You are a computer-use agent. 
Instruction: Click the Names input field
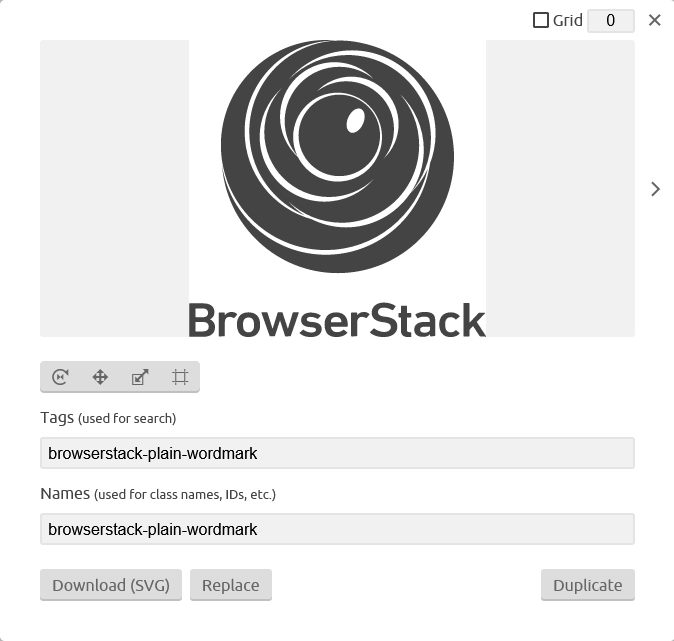(337, 529)
